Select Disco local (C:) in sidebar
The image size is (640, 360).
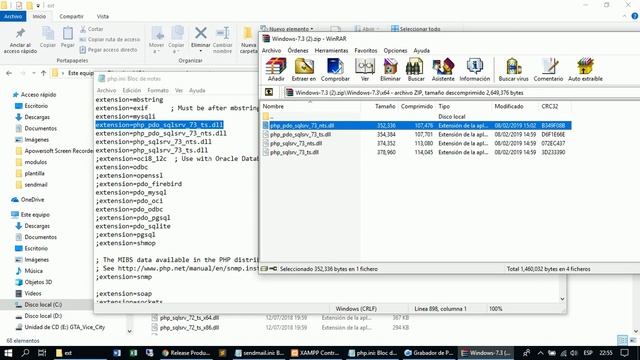43,304
